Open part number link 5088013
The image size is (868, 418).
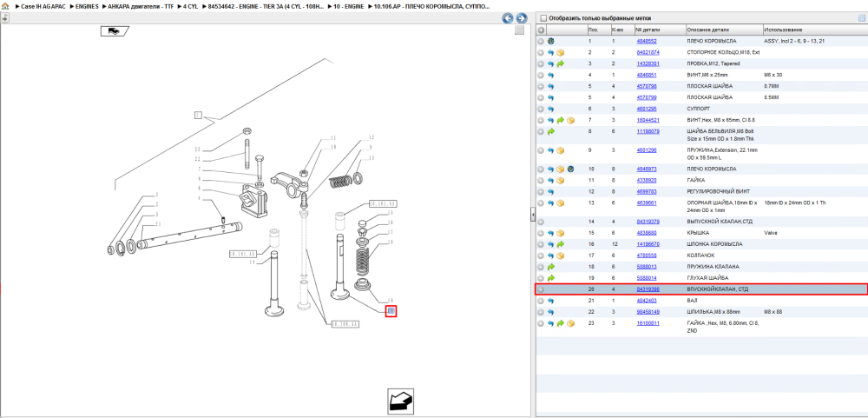pyautogui.click(x=646, y=267)
